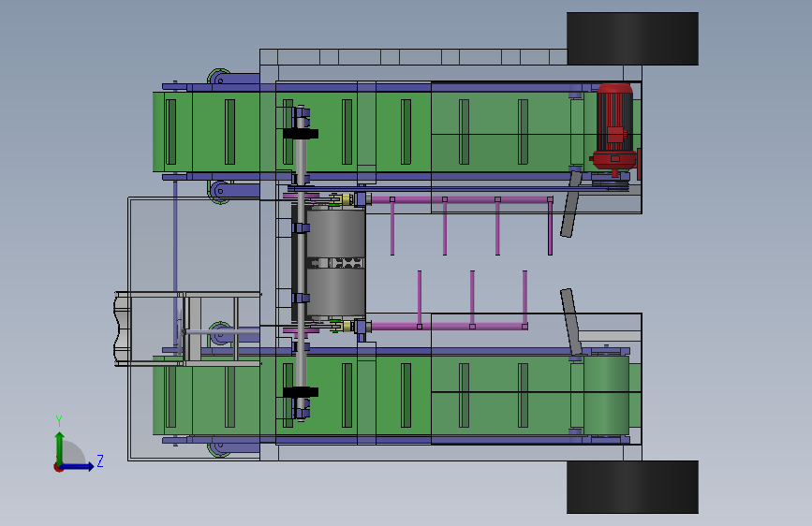Click the red origin ball of triad
Viewport: 812px width, 526px height.
58,467
